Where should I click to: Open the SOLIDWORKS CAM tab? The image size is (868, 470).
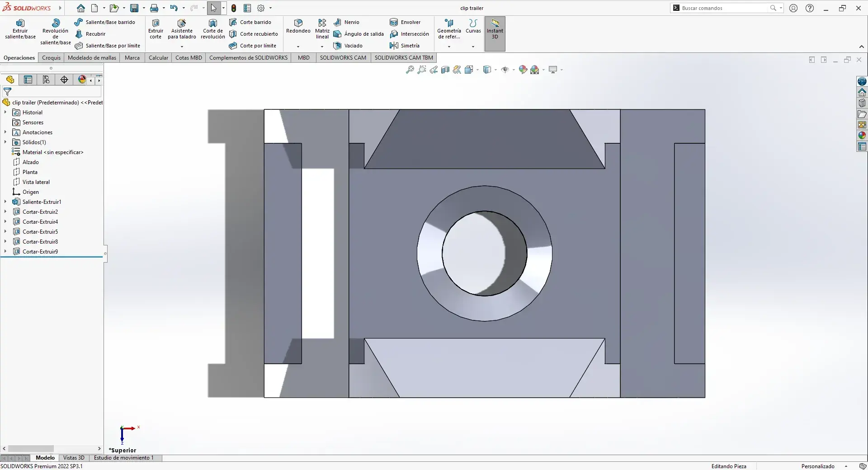pyautogui.click(x=343, y=58)
